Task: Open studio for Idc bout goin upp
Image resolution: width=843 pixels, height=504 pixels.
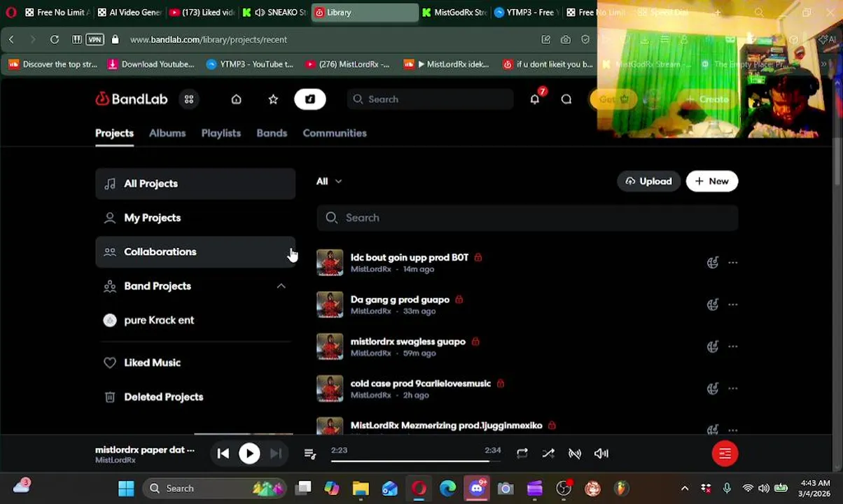Action: [713, 262]
